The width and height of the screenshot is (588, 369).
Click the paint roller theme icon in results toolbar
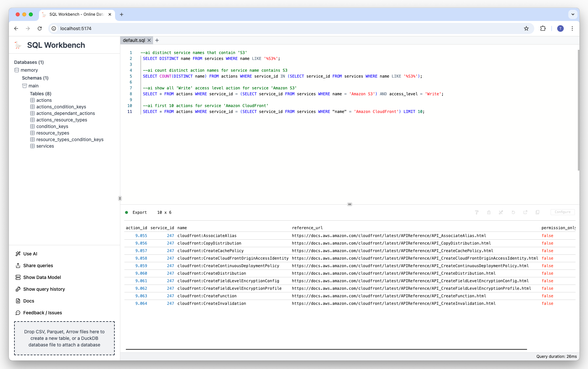pos(477,212)
